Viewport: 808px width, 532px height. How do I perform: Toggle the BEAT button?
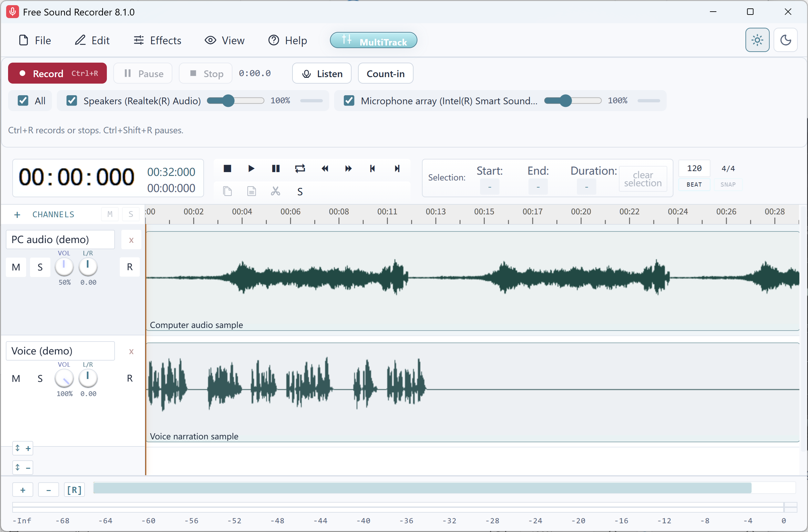pyautogui.click(x=694, y=185)
